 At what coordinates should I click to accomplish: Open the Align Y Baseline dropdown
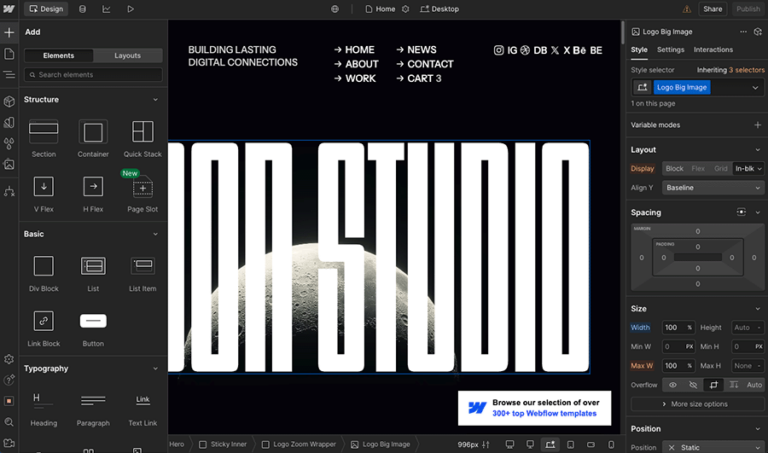point(713,187)
